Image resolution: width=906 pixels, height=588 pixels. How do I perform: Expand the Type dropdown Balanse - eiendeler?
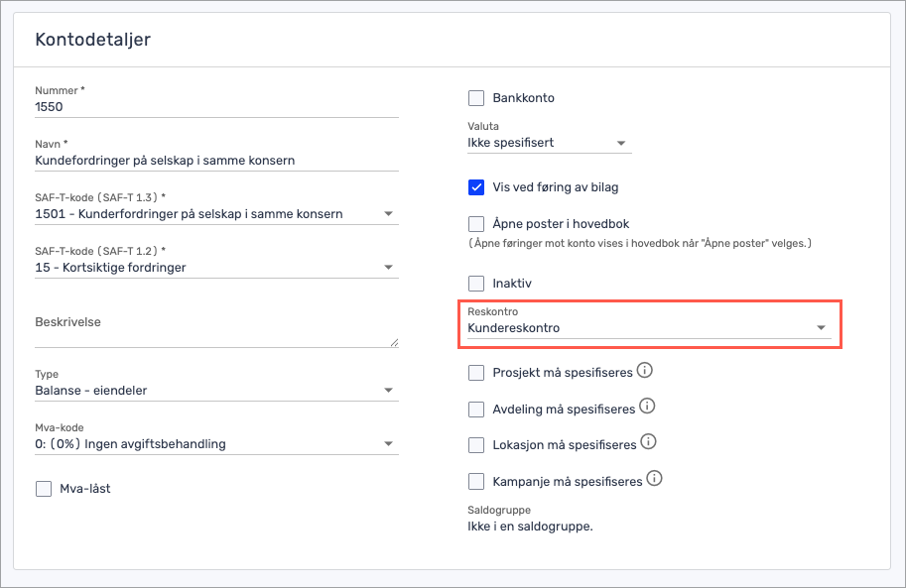point(216,391)
